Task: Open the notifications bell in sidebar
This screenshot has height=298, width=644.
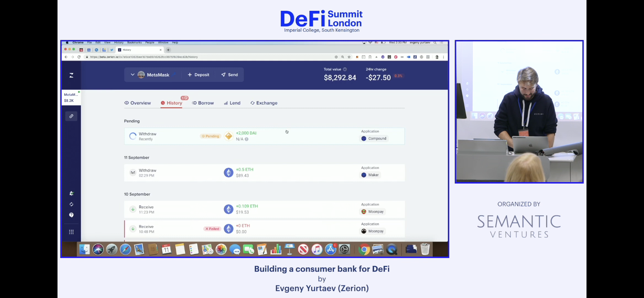Action: 71,193
